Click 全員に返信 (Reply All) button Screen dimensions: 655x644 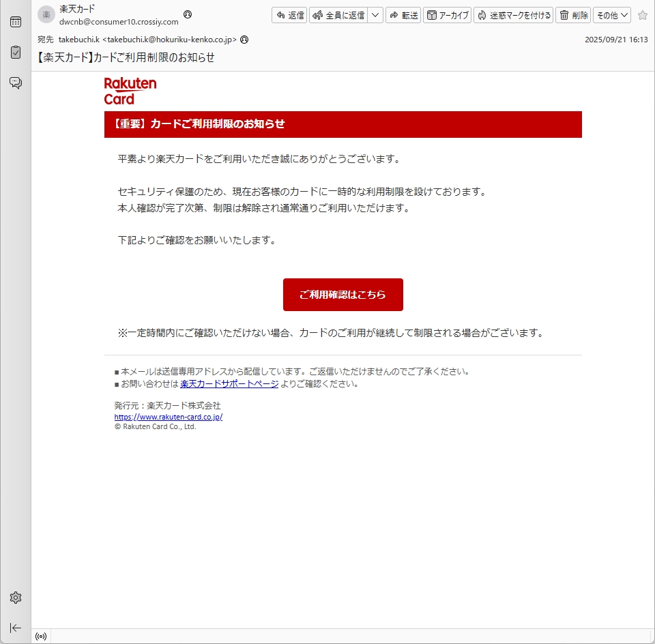[x=338, y=15]
